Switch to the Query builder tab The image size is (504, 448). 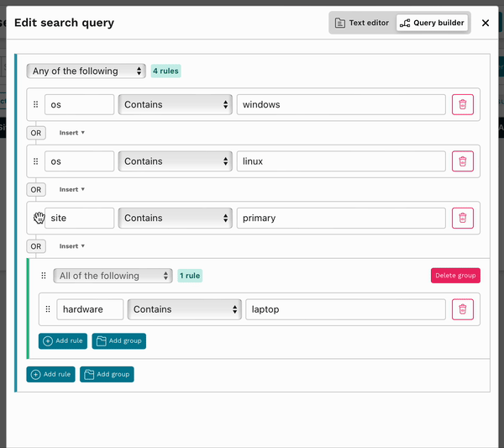(432, 23)
